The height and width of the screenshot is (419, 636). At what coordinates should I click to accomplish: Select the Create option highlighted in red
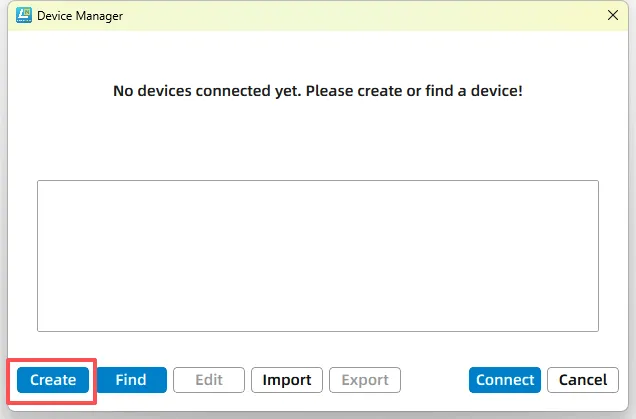[x=53, y=380]
